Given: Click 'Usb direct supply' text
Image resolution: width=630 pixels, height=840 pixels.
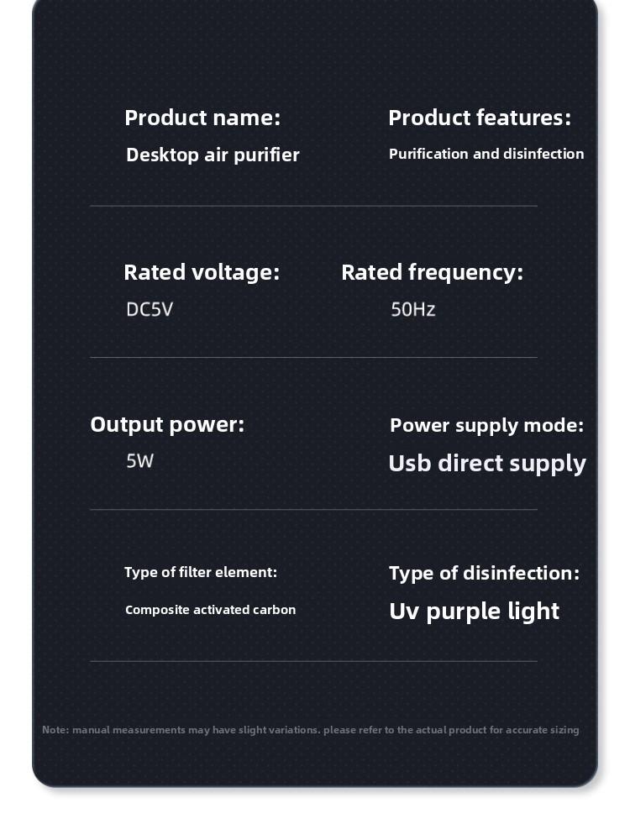Looking at the screenshot, I should (487, 463).
